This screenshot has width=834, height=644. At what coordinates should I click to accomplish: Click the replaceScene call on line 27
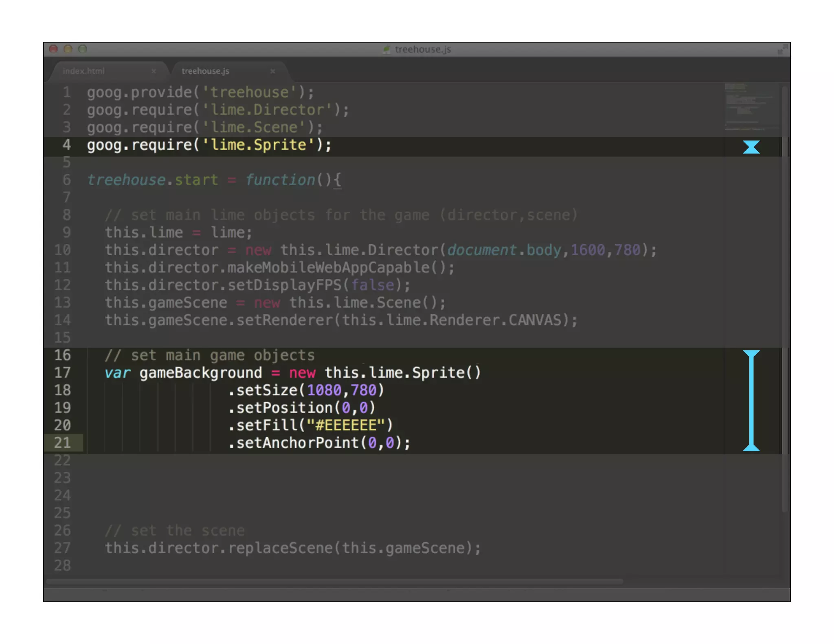tap(281, 548)
